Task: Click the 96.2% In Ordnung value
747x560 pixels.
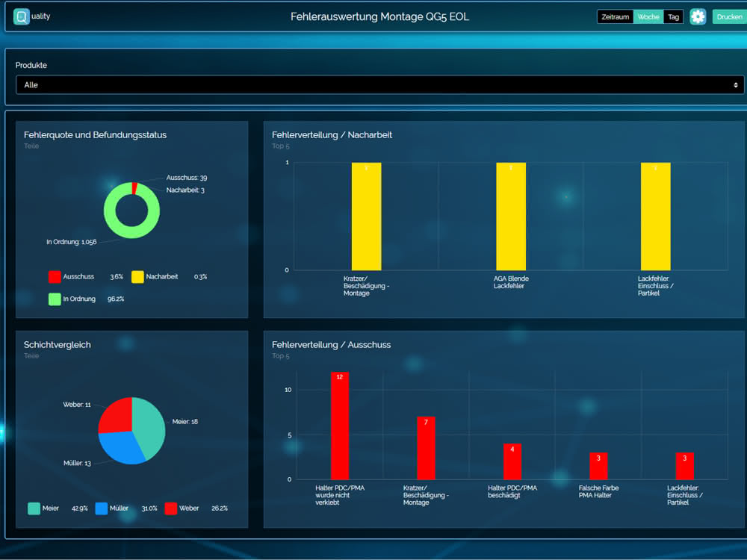Action: [116, 299]
